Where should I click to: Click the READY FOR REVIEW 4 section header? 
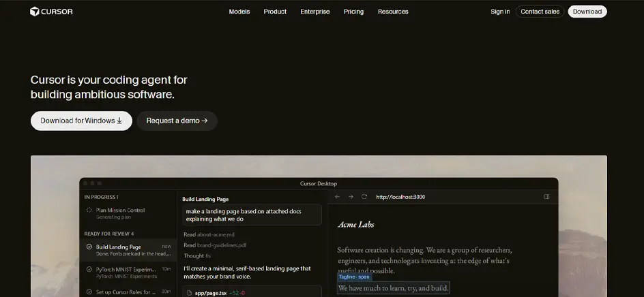(x=109, y=234)
